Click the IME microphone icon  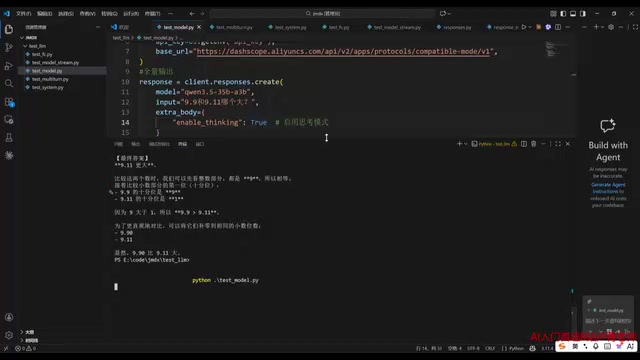tap(596, 346)
